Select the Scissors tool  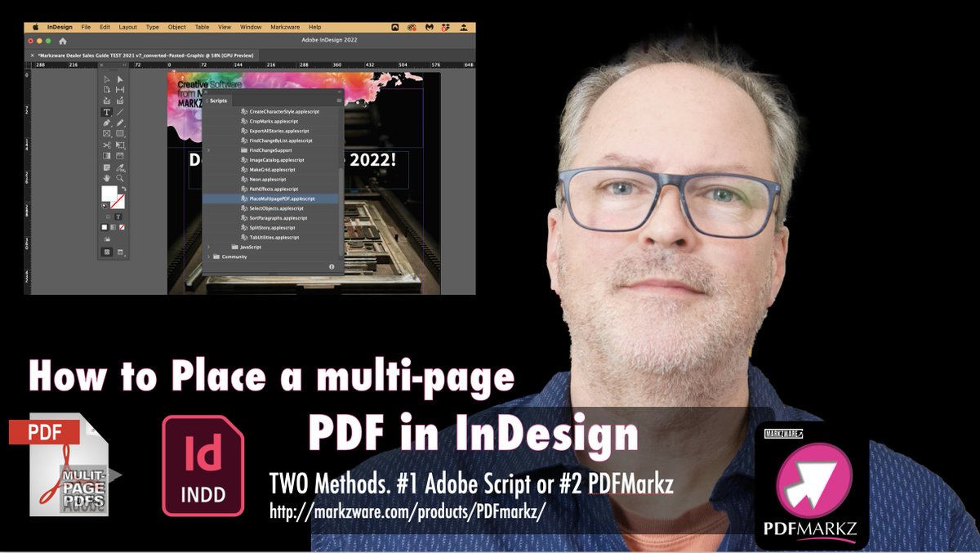(x=107, y=145)
